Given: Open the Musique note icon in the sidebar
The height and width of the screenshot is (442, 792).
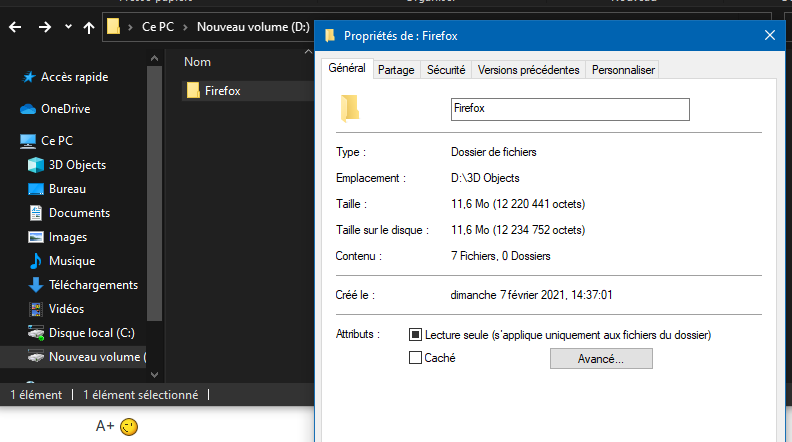Looking at the screenshot, I should [x=36, y=261].
